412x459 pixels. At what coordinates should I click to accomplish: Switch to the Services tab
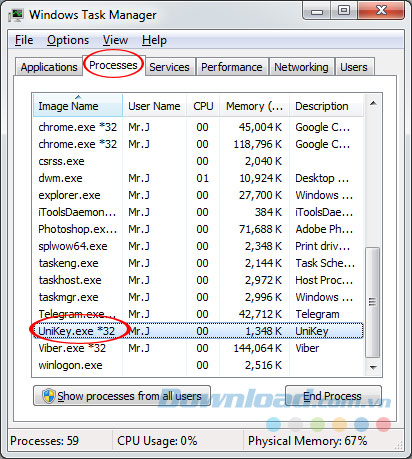[169, 67]
